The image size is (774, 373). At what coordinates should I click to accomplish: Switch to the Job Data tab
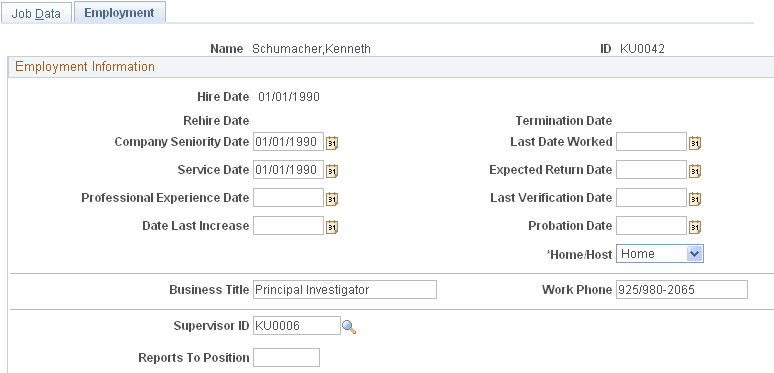[x=36, y=13]
